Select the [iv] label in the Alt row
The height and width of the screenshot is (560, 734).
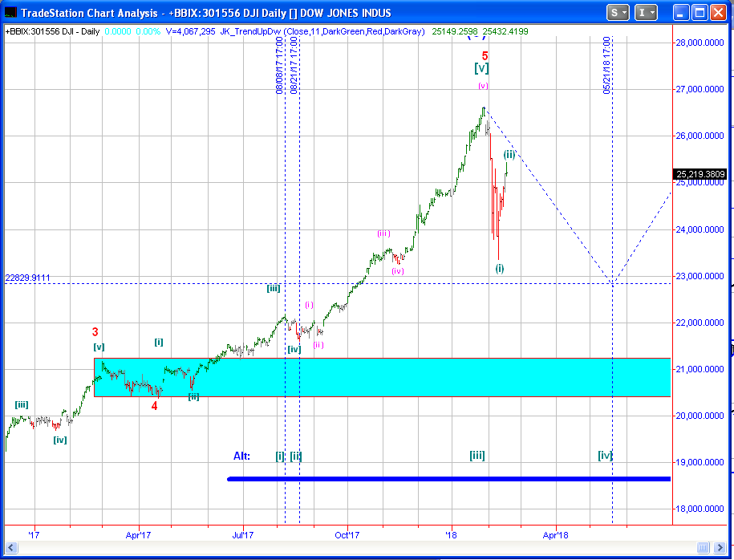coord(606,456)
